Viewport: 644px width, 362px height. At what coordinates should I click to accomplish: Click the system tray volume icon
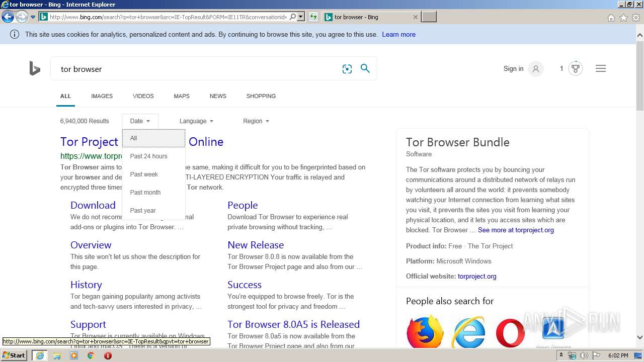584,355
